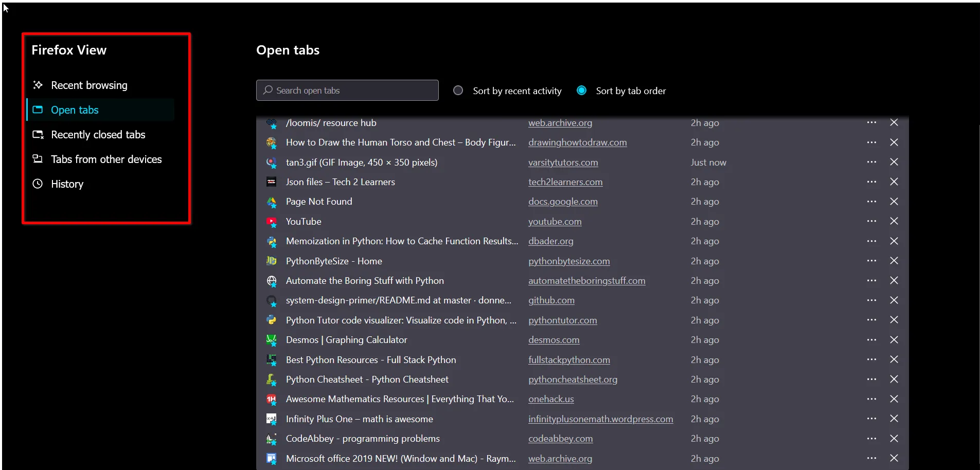Close the YouTube tab
This screenshot has height=470, width=980.
click(x=894, y=221)
